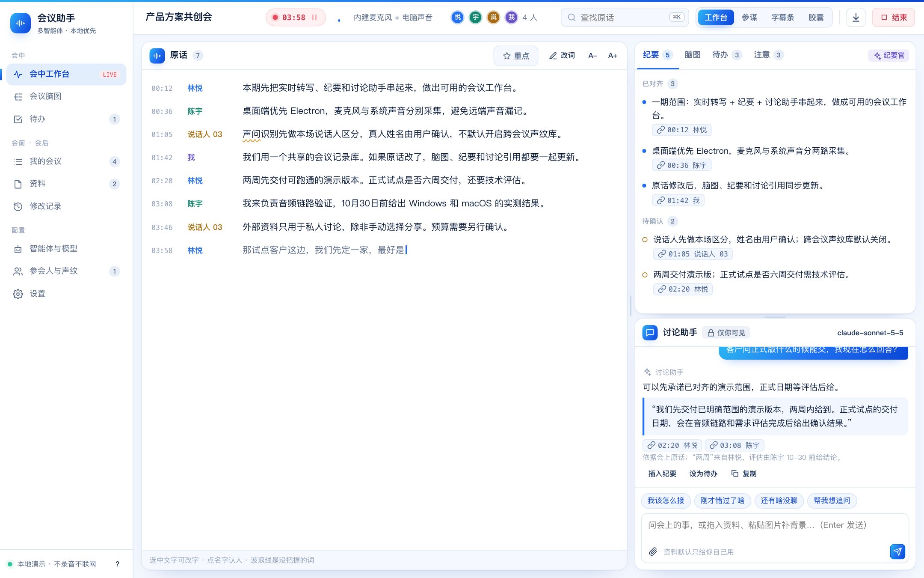The width and height of the screenshot is (924, 578).
Task: Click 我该怎么接 quick prompt
Action: click(x=666, y=501)
